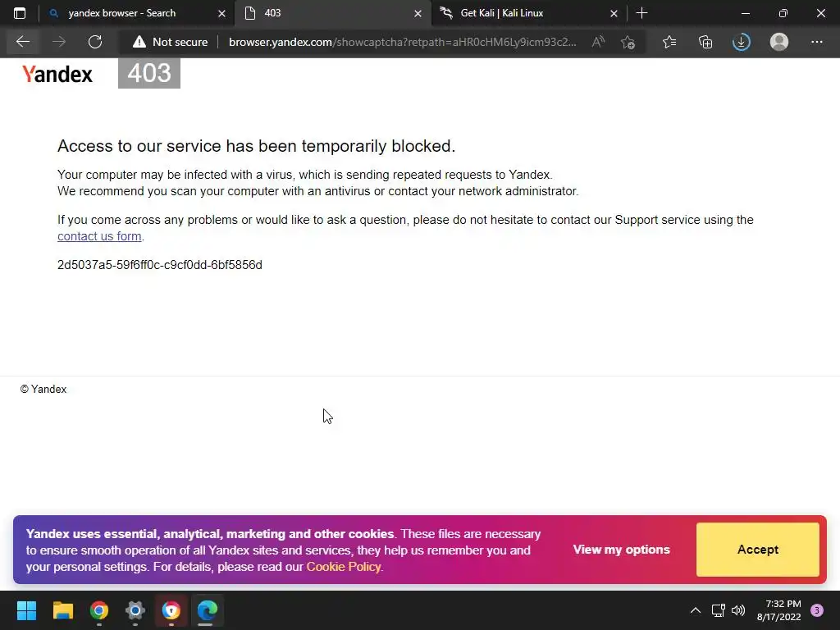The width and height of the screenshot is (840, 630).
Task: Show Downloads panel
Action: (742, 42)
